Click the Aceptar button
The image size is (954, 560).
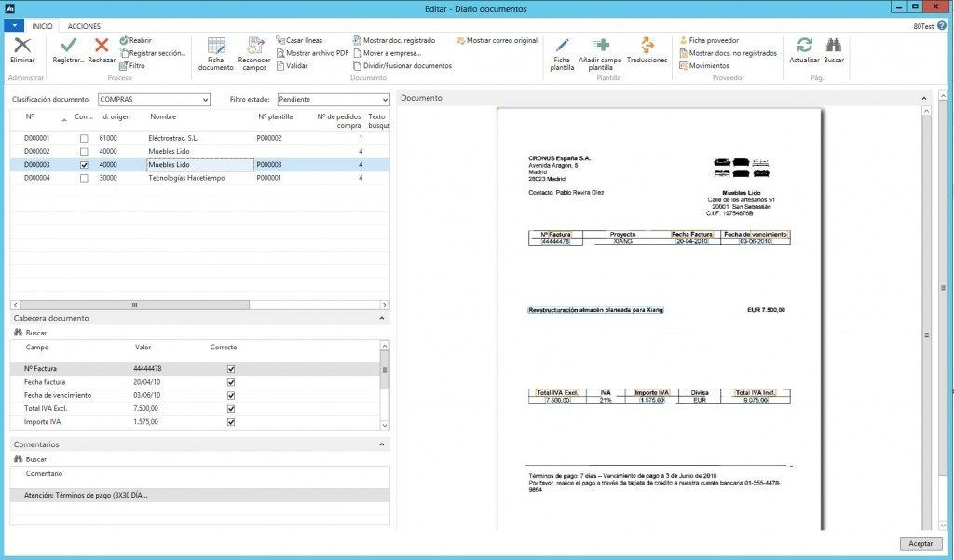920,543
